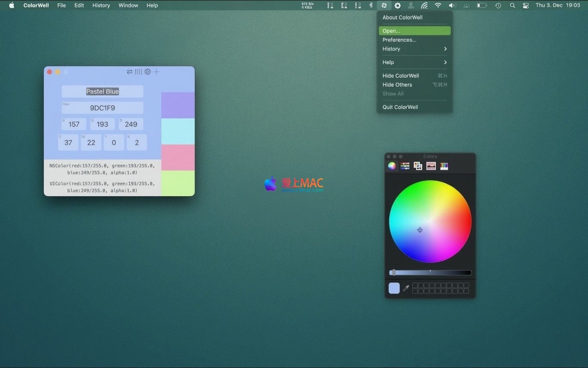Image resolution: width=588 pixels, height=368 pixels.
Task: Click the swap arrows icon in ColorWell toolbar
Action: coord(129,72)
